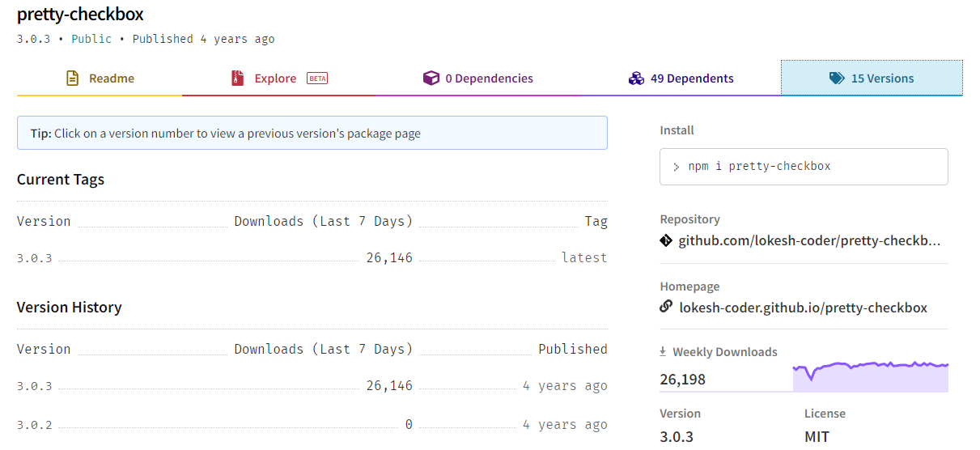Click the Readme file icon
980x450 pixels.
click(73, 79)
